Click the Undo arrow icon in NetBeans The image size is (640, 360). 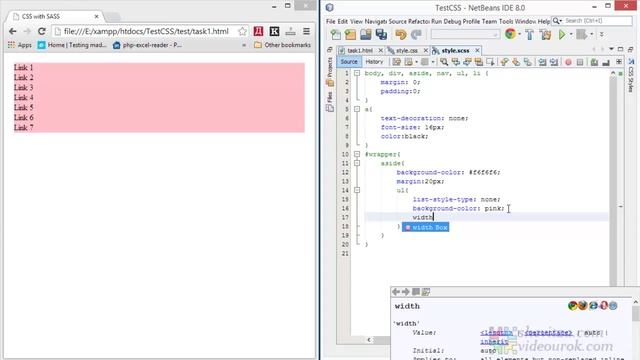pos(401,35)
